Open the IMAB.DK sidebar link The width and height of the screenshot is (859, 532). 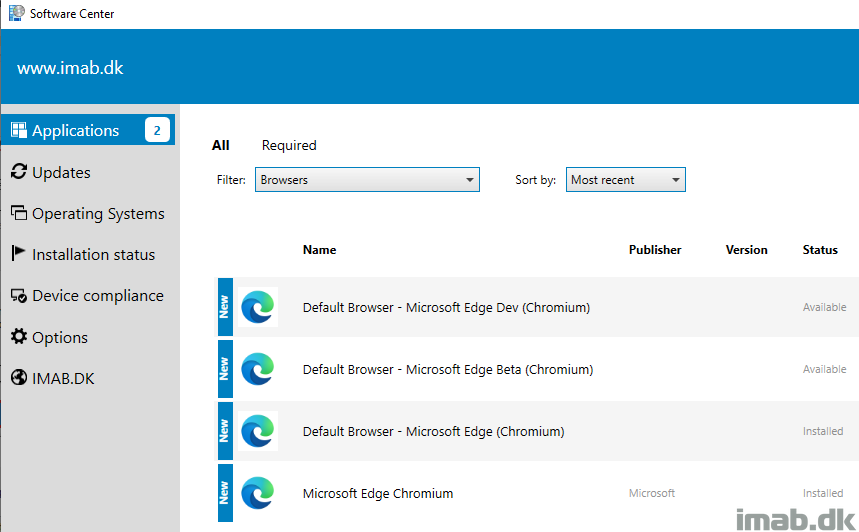(63, 378)
